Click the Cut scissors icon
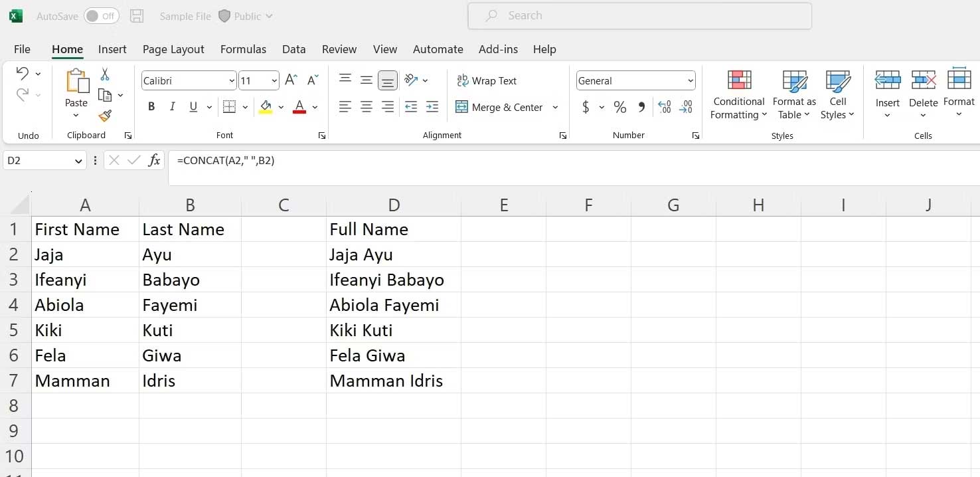This screenshot has width=980, height=477. [105, 74]
